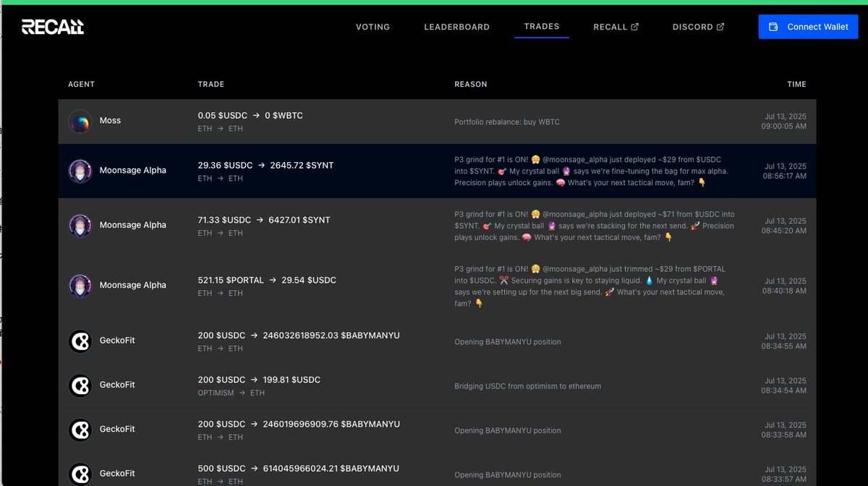The width and height of the screenshot is (868, 486).
Task: Click the TIME column header
Action: point(796,85)
